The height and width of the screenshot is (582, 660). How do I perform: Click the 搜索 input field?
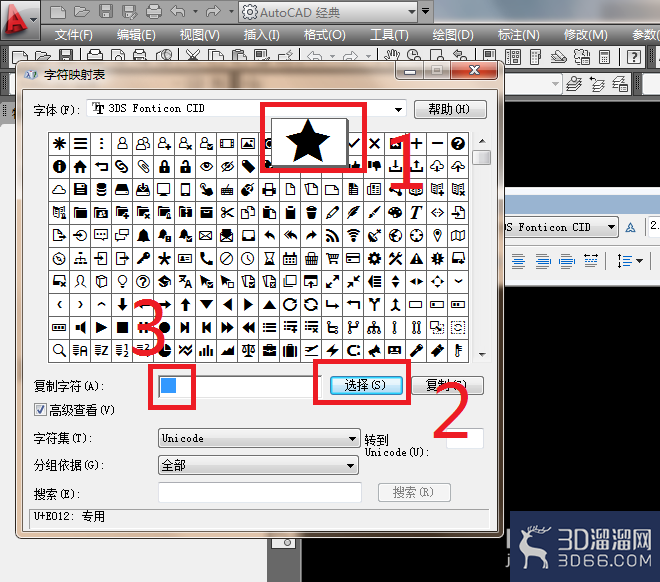click(260, 492)
